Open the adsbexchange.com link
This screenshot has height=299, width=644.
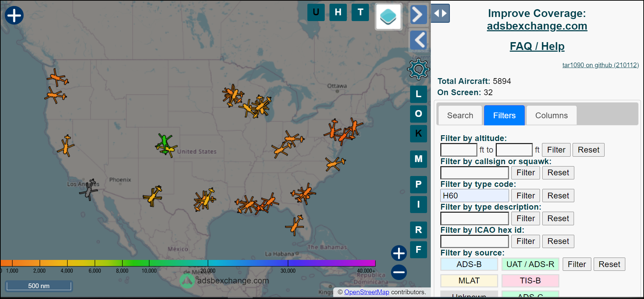click(537, 26)
